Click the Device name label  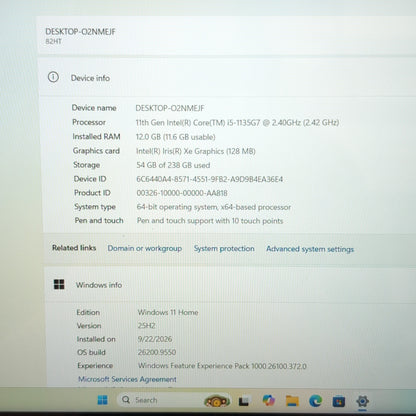click(x=94, y=108)
